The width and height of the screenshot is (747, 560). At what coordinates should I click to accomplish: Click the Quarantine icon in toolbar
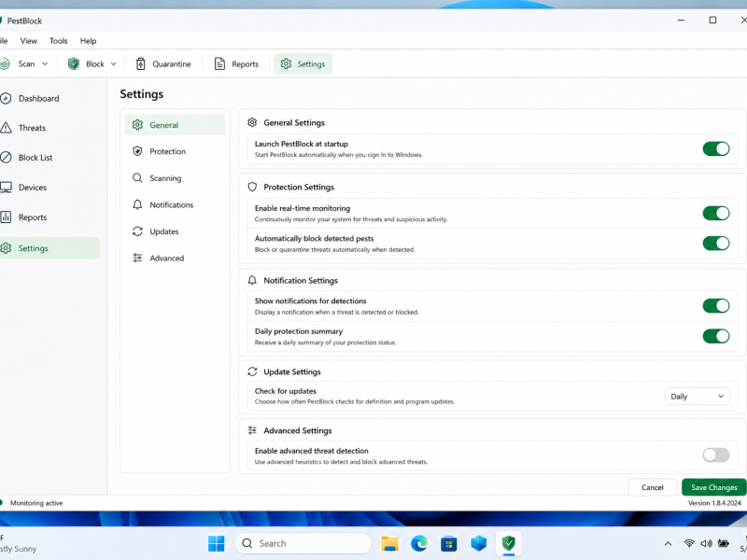[141, 63]
